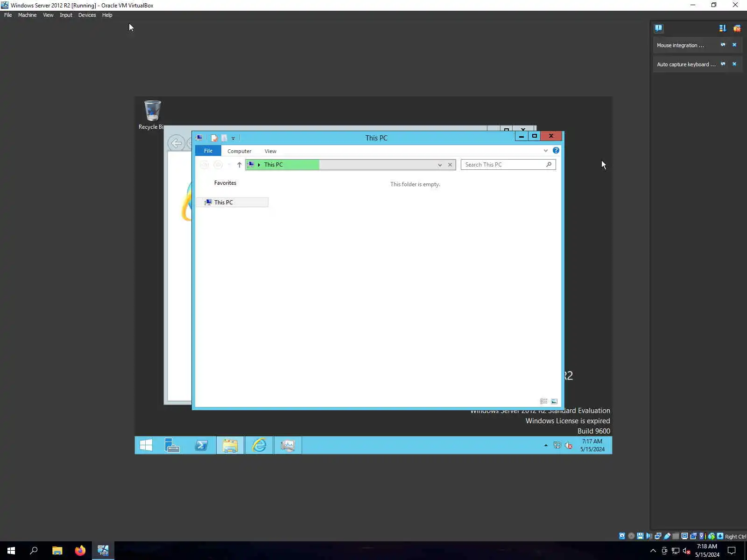Viewport: 747px width, 560px height.
Task: Click VirtualBox audio status icon
Action: pyautogui.click(x=649, y=536)
